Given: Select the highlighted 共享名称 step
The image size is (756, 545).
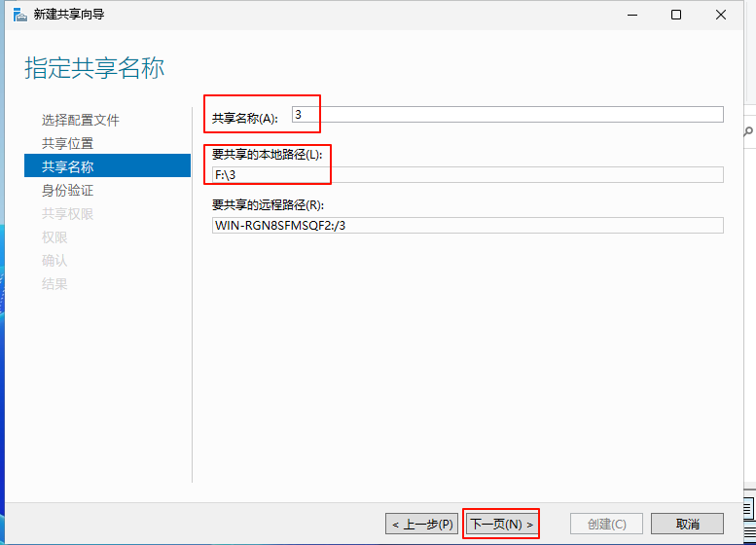Looking at the screenshot, I should (68, 166).
